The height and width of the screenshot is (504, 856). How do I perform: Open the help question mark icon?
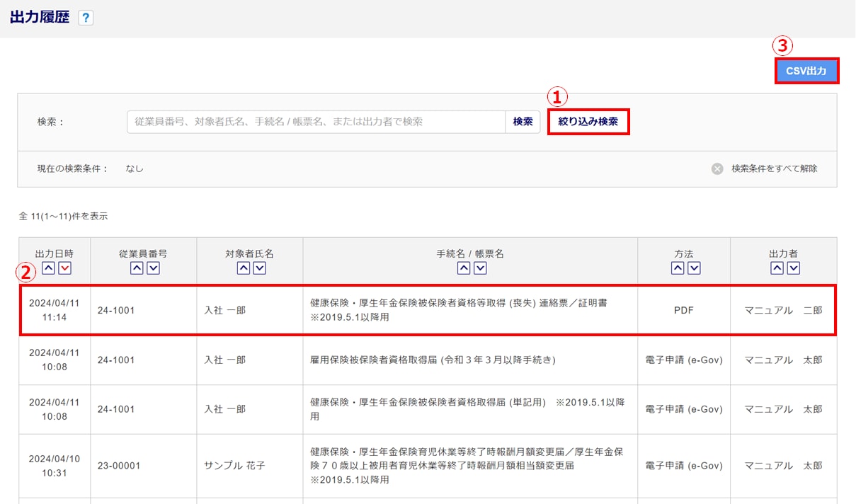coord(86,18)
